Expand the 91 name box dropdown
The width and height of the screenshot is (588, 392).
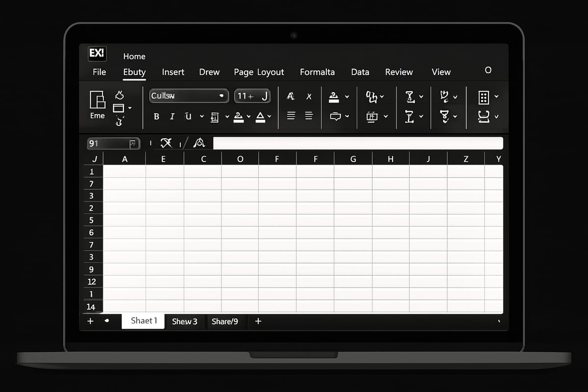[132, 144]
